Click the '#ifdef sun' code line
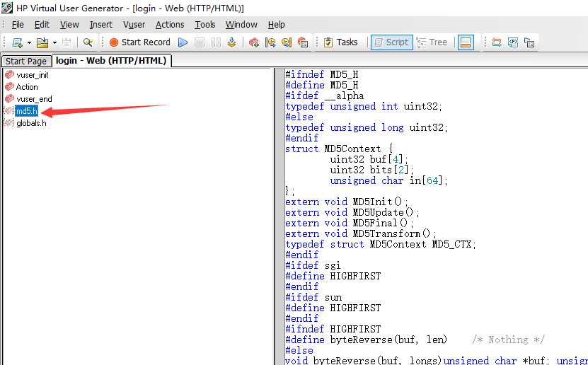The height and width of the screenshot is (365, 588). click(x=313, y=297)
